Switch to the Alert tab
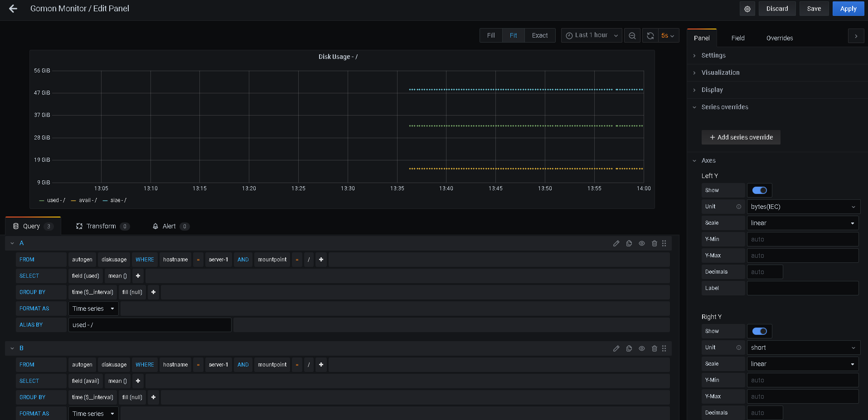Screen dimensions: 868x420 170,226
